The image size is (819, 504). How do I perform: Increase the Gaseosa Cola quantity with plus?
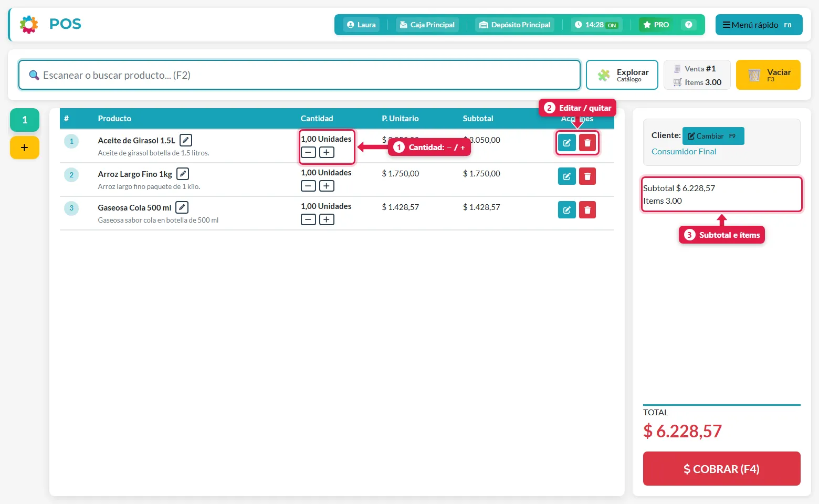point(327,219)
